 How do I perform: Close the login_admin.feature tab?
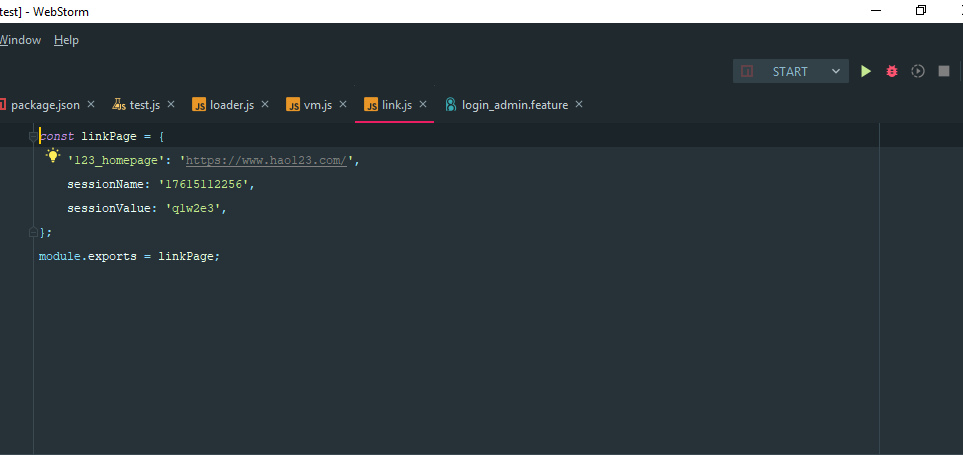[x=579, y=104]
